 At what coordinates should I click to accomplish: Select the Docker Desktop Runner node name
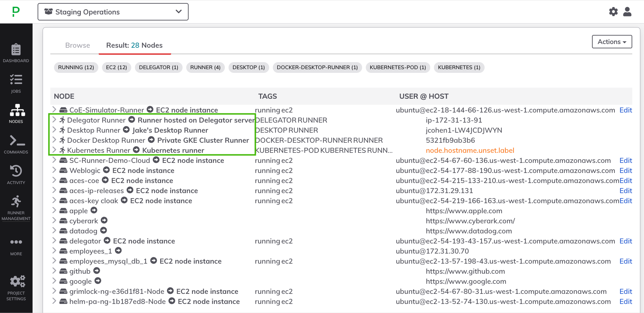tap(106, 140)
